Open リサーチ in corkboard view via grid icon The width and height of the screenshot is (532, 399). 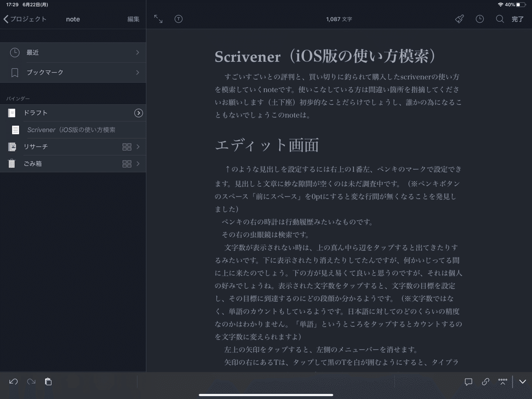click(x=127, y=146)
